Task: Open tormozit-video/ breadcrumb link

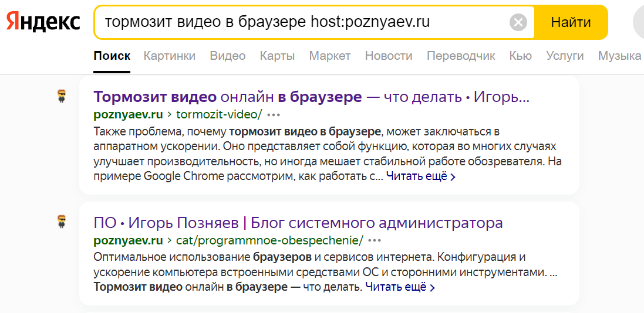Action: click(x=219, y=114)
